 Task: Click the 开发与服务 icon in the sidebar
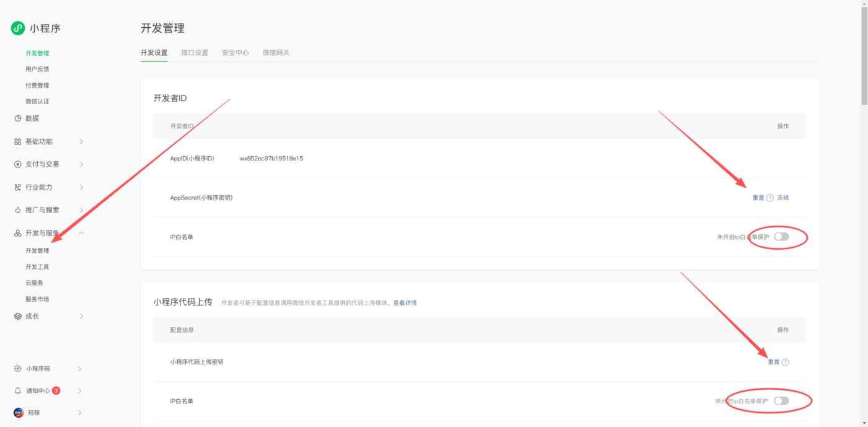coord(17,233)
